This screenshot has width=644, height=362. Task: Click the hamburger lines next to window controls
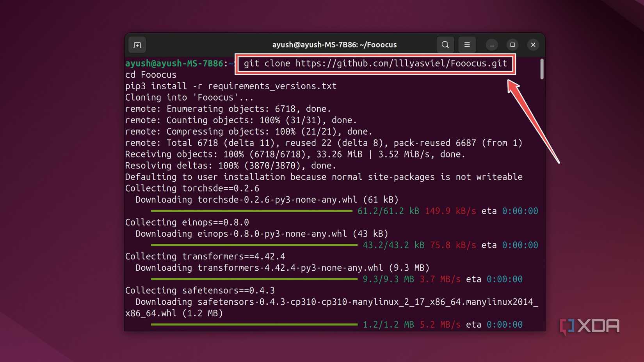click(467, 44)
